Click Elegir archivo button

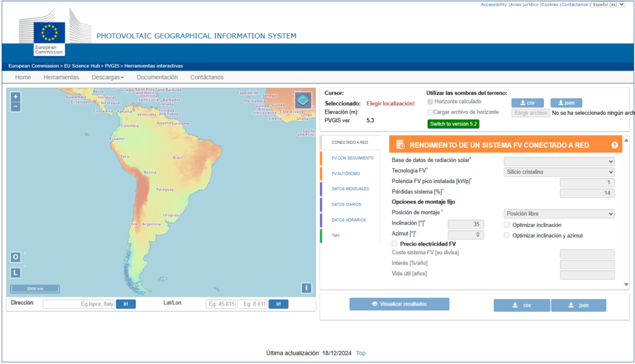[x=531, y=113]
